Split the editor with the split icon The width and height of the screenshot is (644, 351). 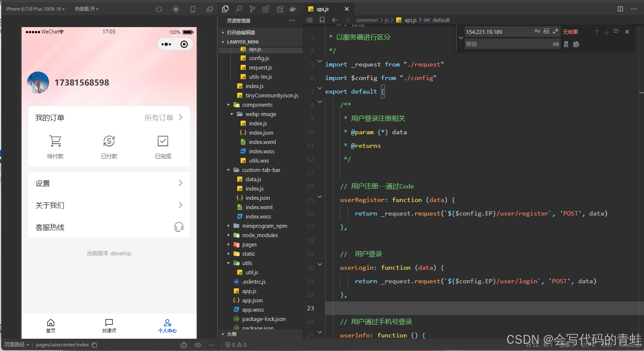(620, 8)
